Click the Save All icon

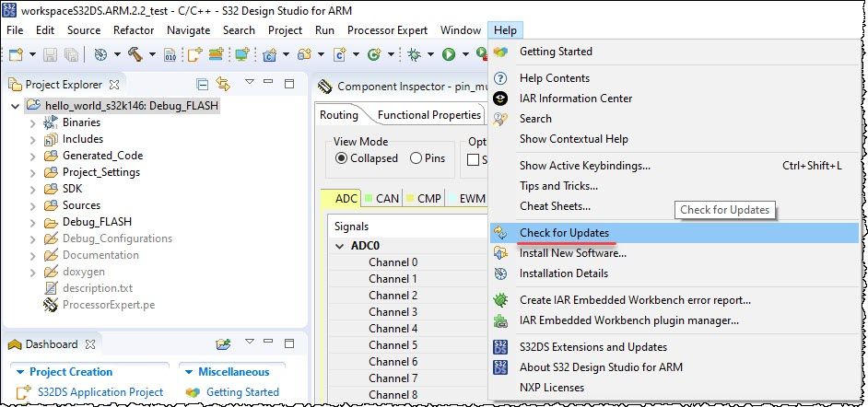point(71,54)
